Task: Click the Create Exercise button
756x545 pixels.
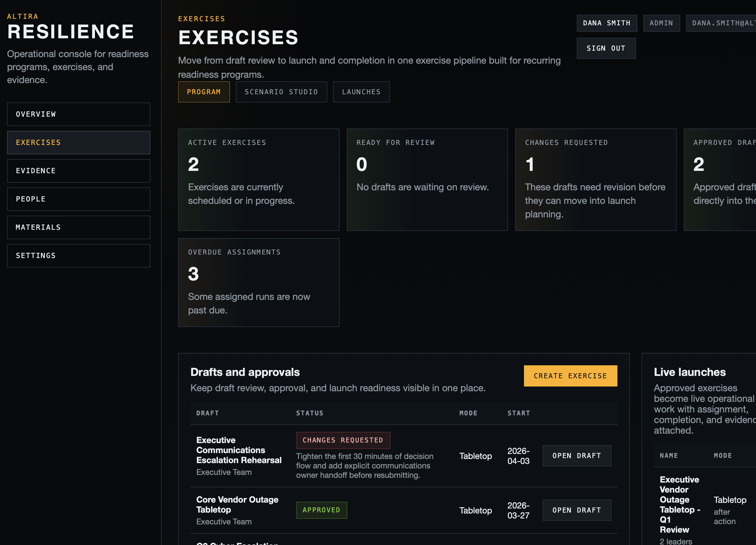Action: click(570, 376)
